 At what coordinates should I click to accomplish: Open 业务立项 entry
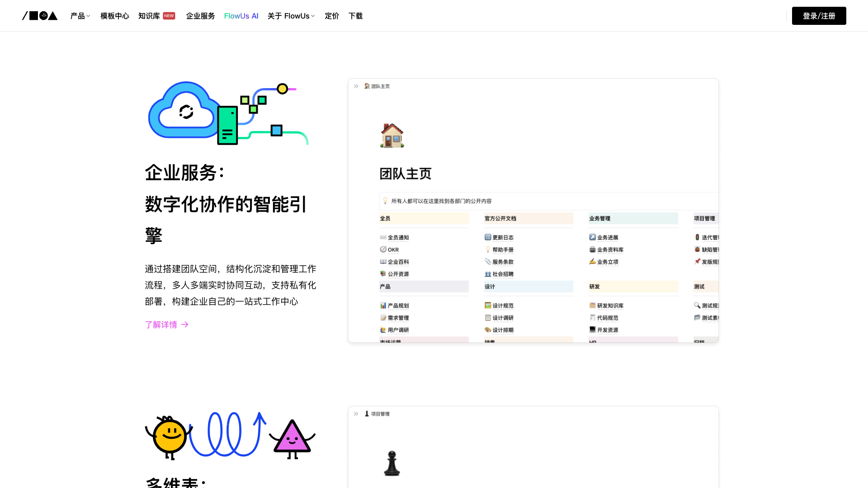(x=604, y=262)
